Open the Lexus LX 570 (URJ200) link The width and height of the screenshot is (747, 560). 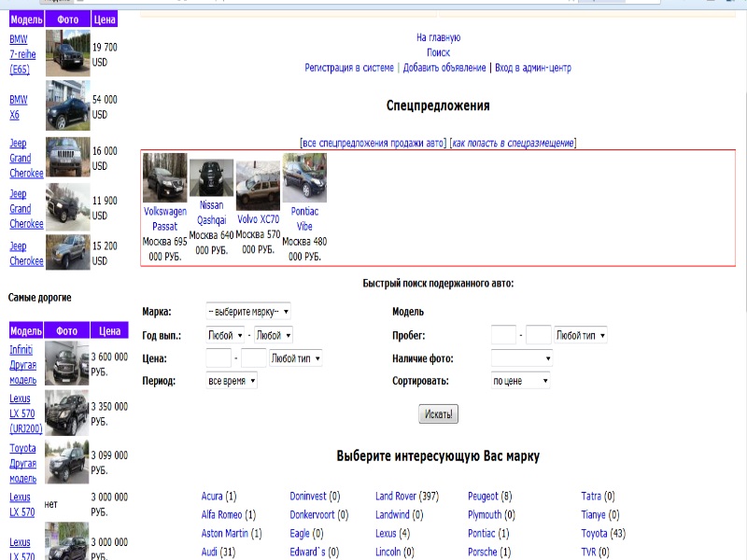click(26, 413)
